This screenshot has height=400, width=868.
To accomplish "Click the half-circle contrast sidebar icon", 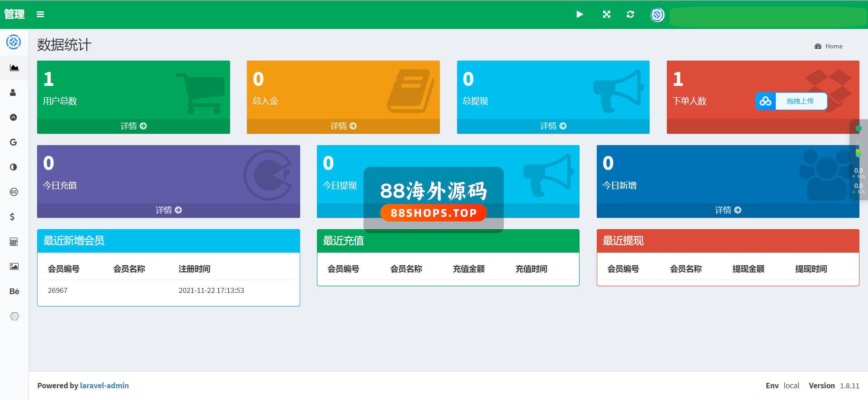I will pyautogui.click(x=14, y=167).
